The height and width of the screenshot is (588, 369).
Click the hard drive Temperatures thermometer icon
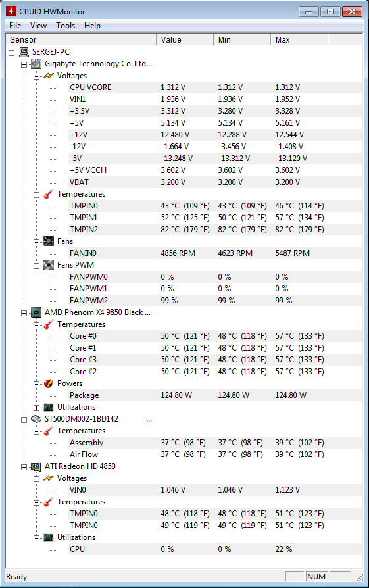tap(49, 431)
